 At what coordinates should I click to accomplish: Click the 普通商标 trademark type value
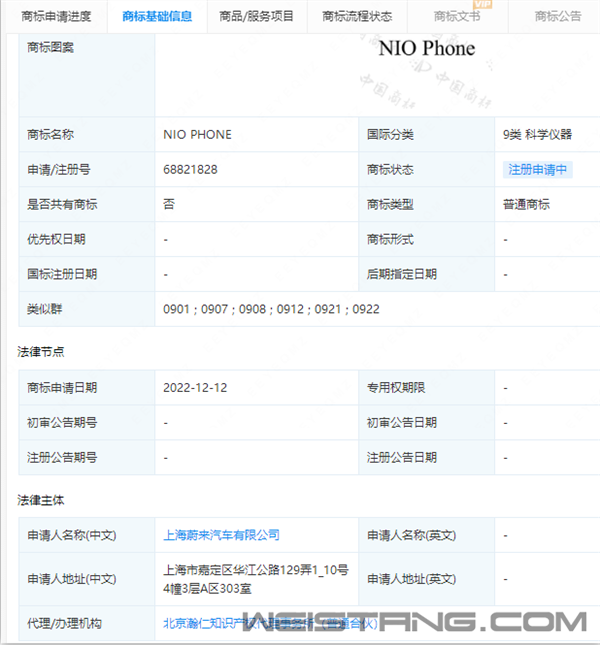click(526, 204)
